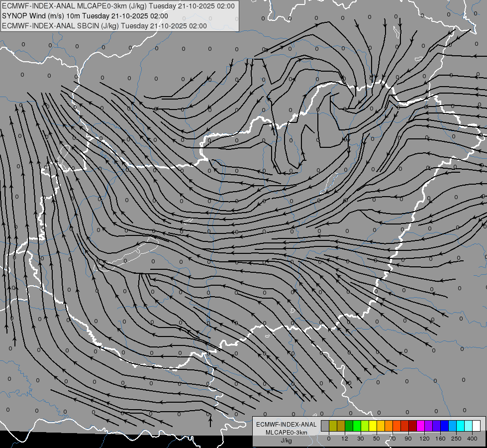487x448 pixels.
Task: Click the SBCIN header line at top
Action: tap(104, 26)
